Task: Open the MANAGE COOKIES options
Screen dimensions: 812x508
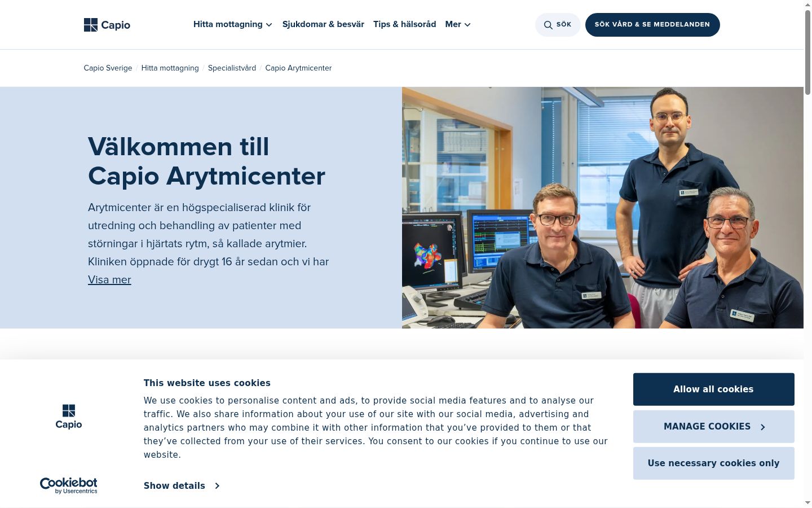Action: [714, 427]
